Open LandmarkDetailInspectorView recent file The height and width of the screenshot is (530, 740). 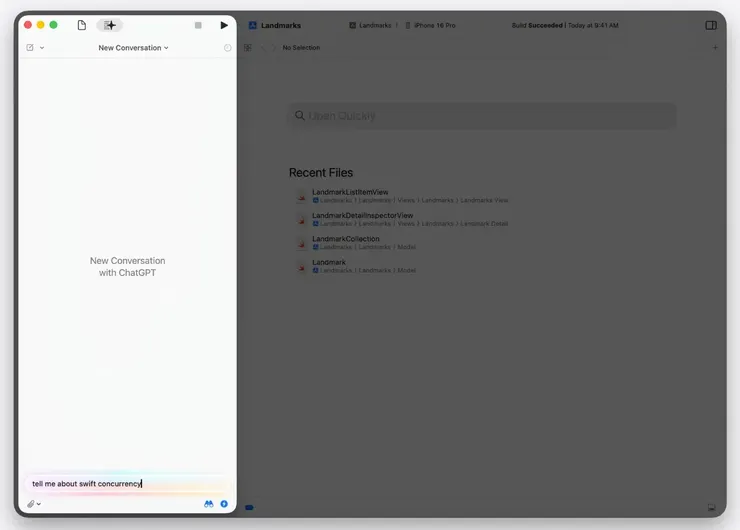click(x=362, y=215)
